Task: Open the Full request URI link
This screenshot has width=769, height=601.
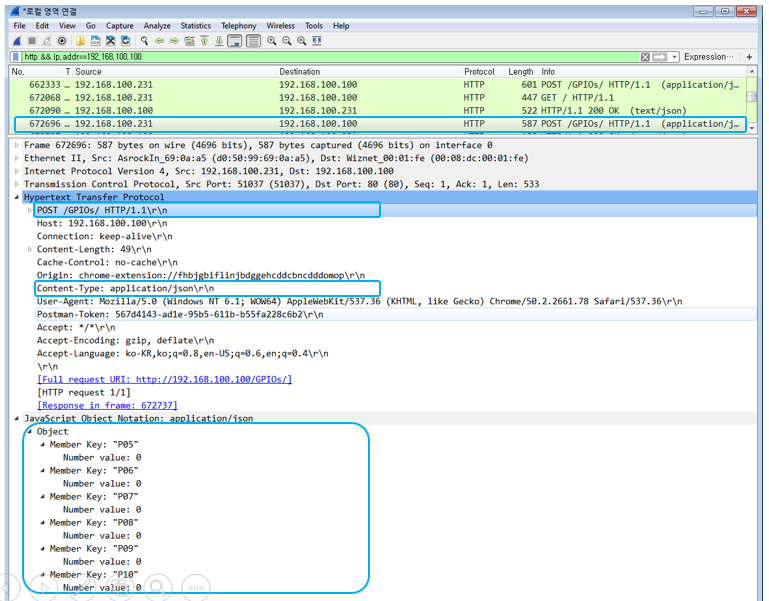Action: pos(164,379)
